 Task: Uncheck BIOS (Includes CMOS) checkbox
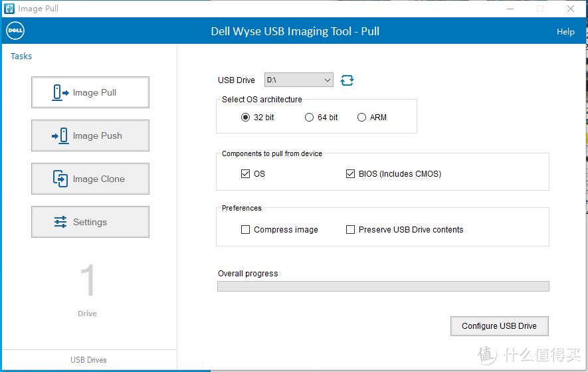tap(350, 174)
